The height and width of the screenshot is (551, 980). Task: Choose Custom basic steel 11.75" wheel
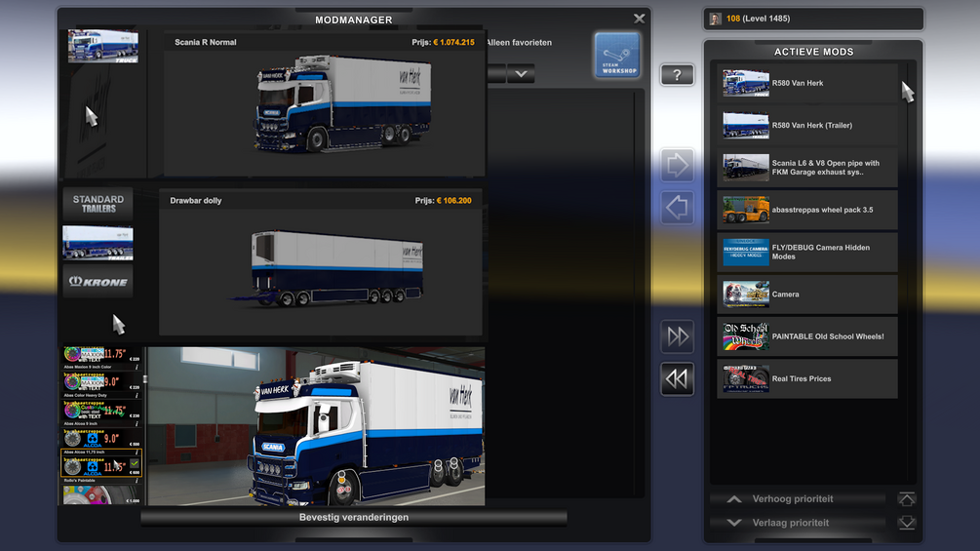tap(101, 410)
